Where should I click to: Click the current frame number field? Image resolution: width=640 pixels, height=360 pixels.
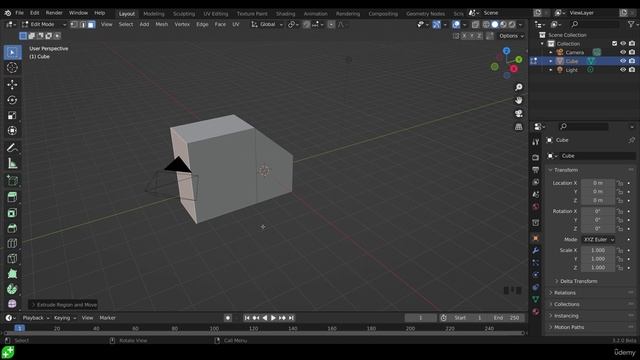click(420, 318)
